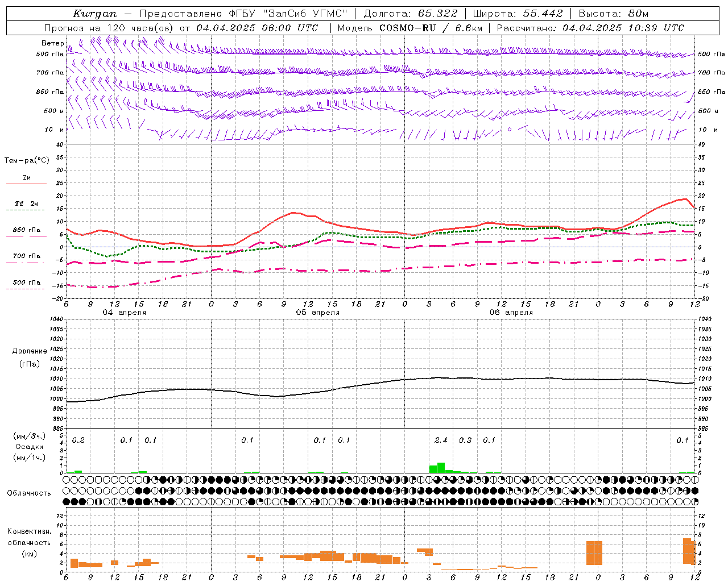The image size is (728, 582).
Task: Click the 0.3 precipitation total value
Action: [465, 440]
